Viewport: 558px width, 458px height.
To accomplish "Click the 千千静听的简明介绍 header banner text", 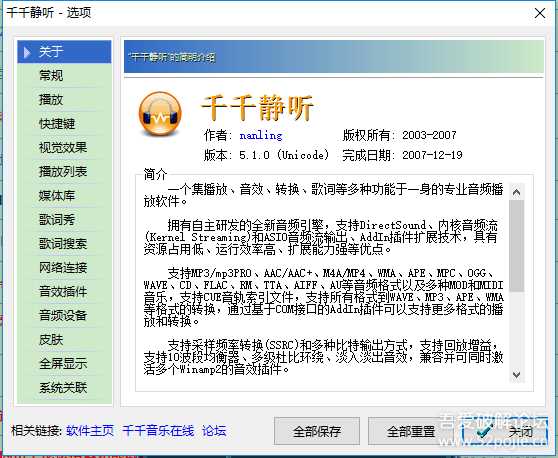I will tap(172, 57).
